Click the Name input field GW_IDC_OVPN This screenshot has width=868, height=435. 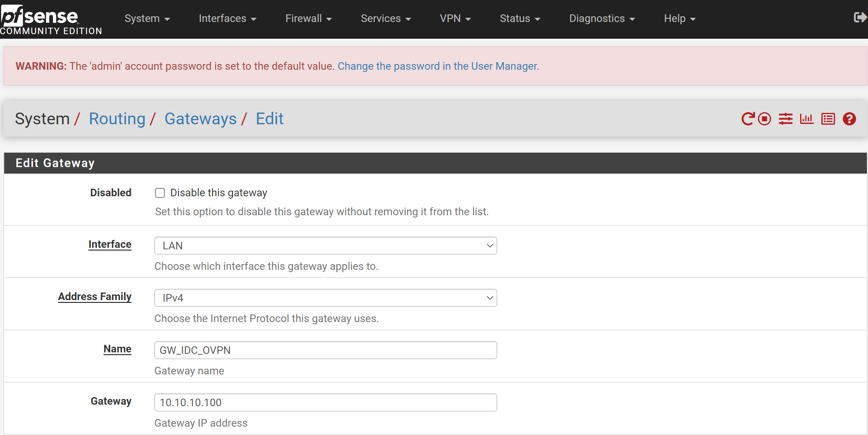tap(325, 350)
